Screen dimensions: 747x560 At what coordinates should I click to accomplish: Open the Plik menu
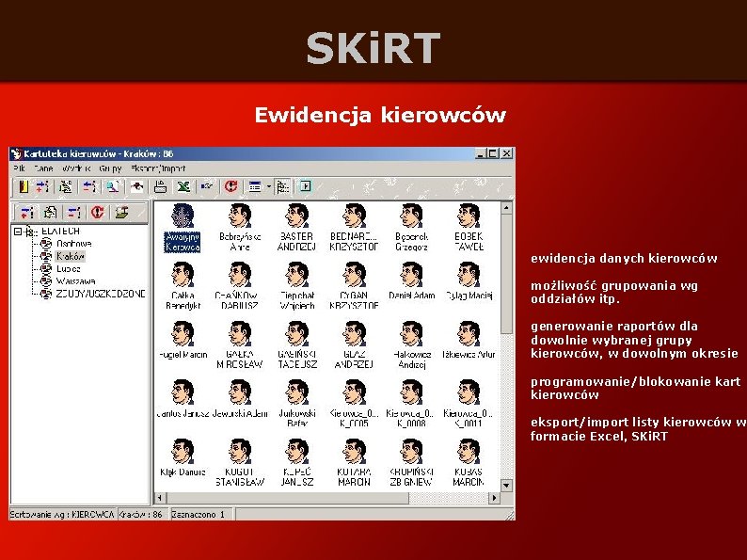[x=19, y=168]
